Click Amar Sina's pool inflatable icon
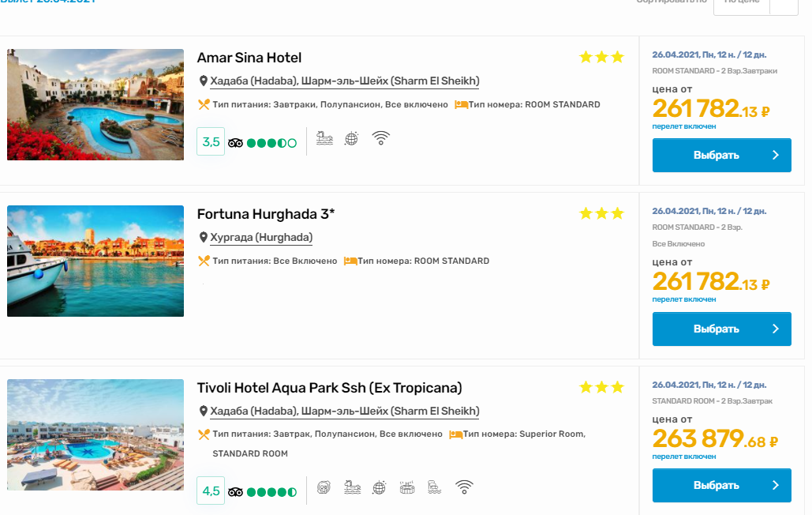Viewport: 812px width, 515px height. [324, 138]
